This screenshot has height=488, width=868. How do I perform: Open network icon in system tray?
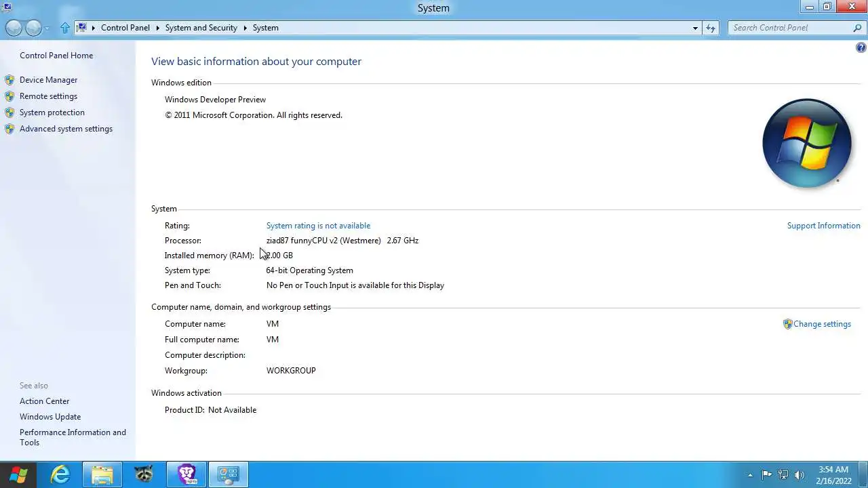tap(783, 474)
